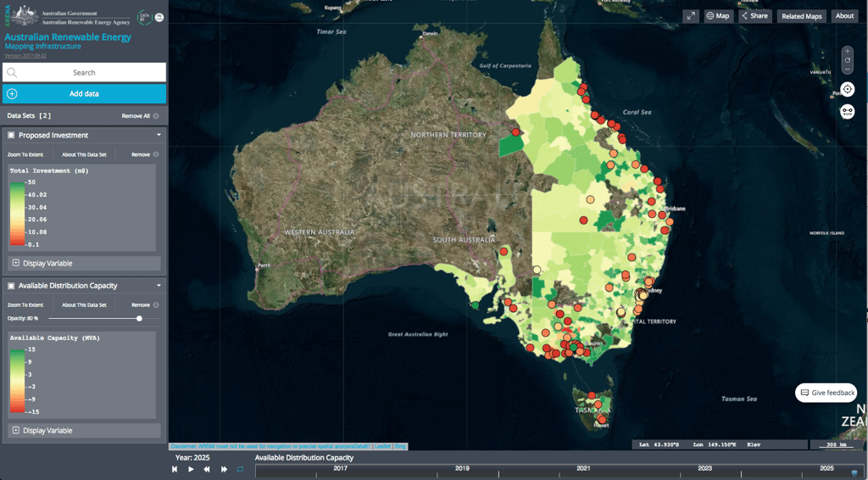Click Remove All data sets
Image resolution: width=868 pixels, height=480 pixels.
point(140,116)
